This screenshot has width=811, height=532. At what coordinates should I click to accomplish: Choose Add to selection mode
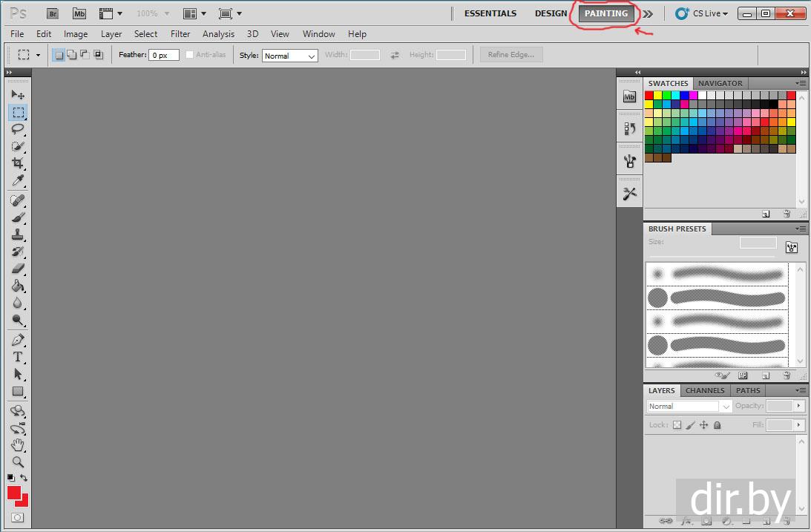[x=72, y=55]
